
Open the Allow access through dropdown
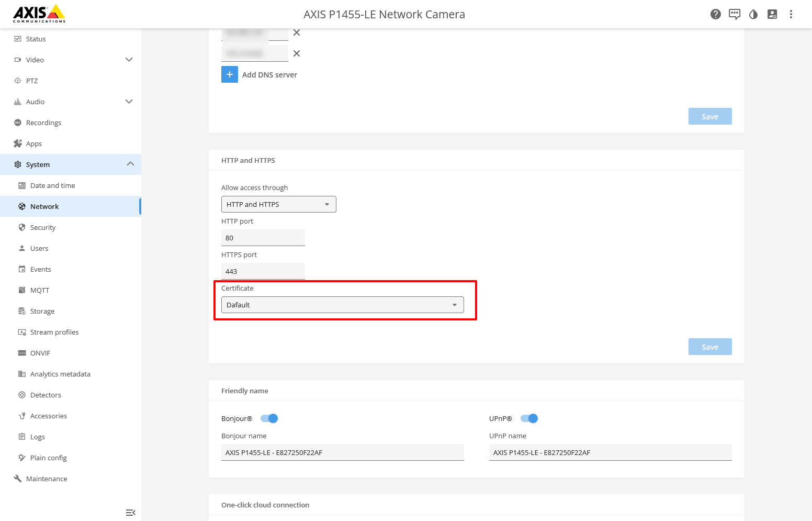279,204
